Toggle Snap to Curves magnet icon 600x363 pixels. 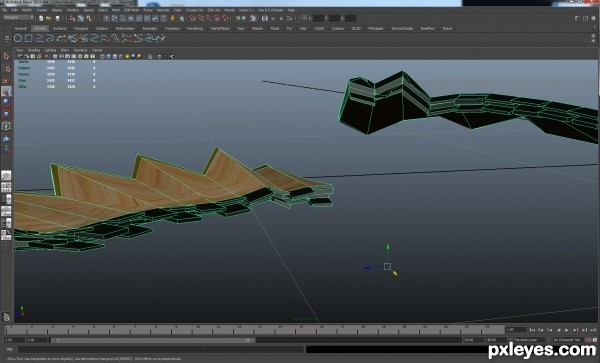click(x=201, y=18)
